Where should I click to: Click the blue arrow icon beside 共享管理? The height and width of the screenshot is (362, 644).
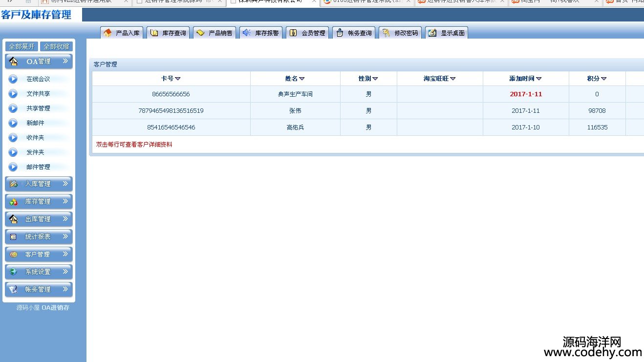(x=13, y=108)
